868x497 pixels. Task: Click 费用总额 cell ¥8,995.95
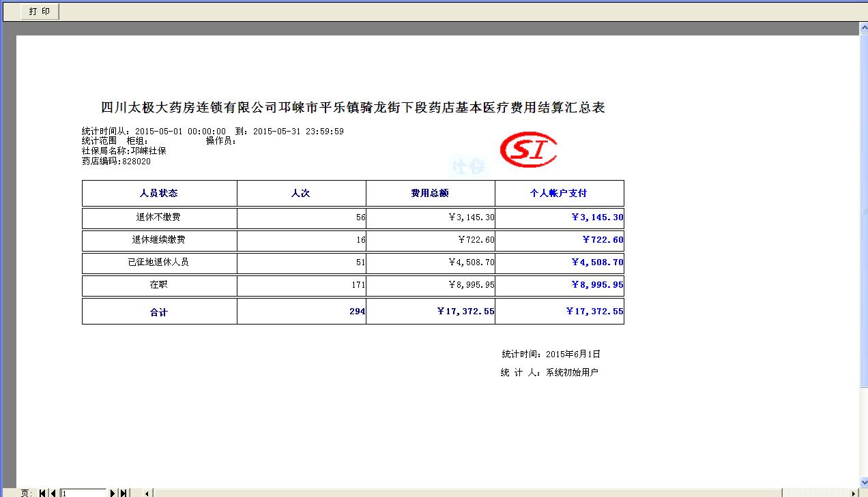coord(471,286)
